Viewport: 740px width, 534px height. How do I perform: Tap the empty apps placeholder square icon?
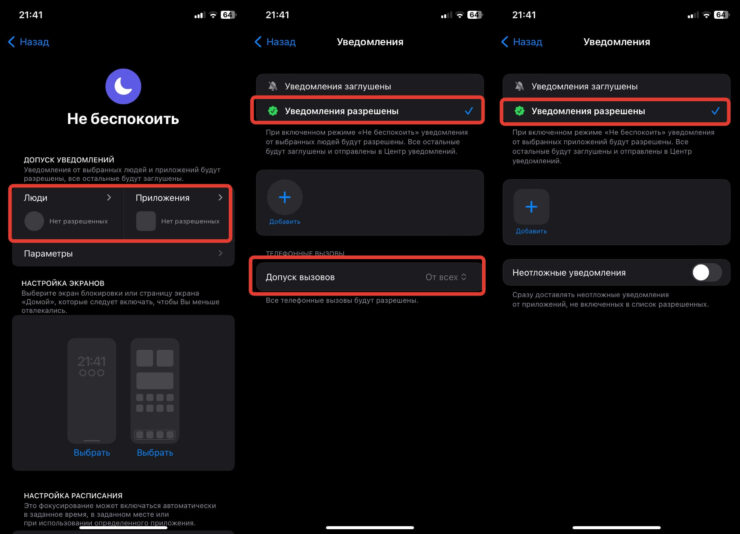pyautogui.click(x=146, y=221)
